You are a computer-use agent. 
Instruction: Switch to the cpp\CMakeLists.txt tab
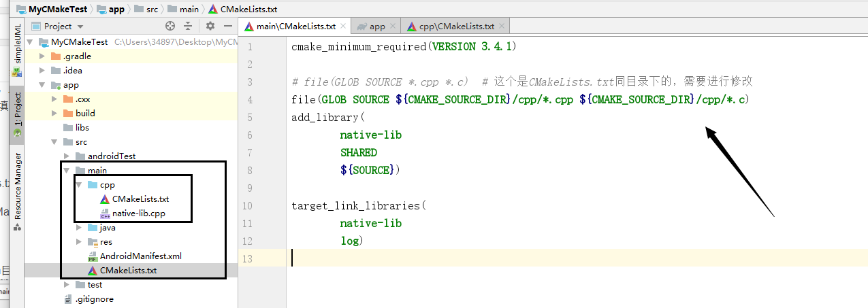456,27
